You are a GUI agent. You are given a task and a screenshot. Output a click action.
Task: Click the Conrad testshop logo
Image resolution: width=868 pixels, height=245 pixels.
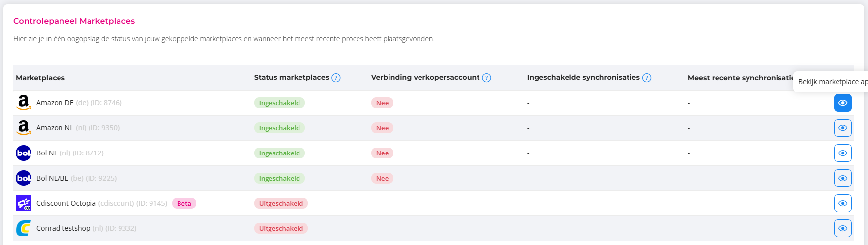tap(24, 228)
